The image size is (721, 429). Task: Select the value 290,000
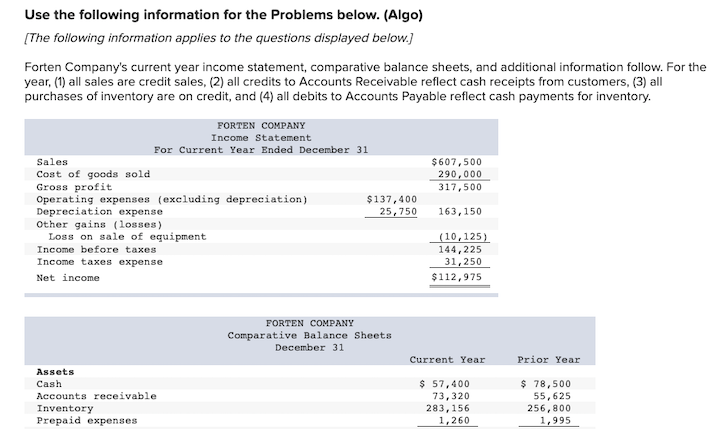(460, 174)
